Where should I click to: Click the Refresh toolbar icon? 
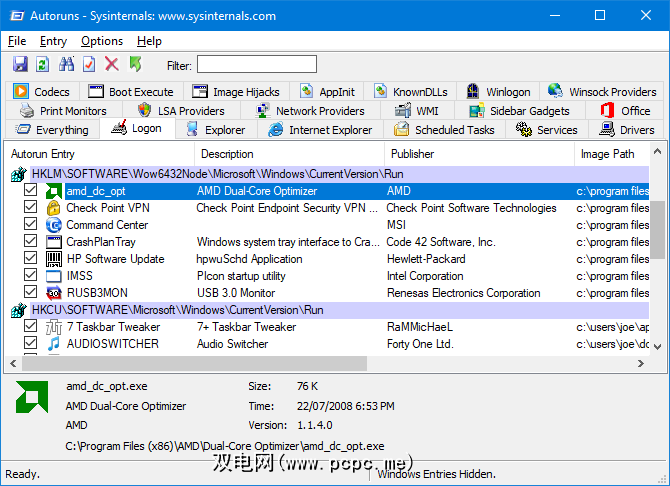(x=42, y=64)
